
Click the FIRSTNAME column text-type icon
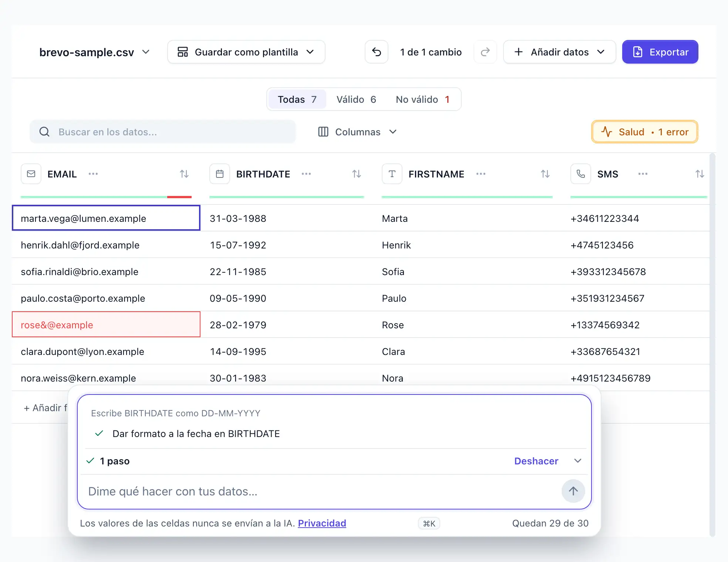(392, 174)
